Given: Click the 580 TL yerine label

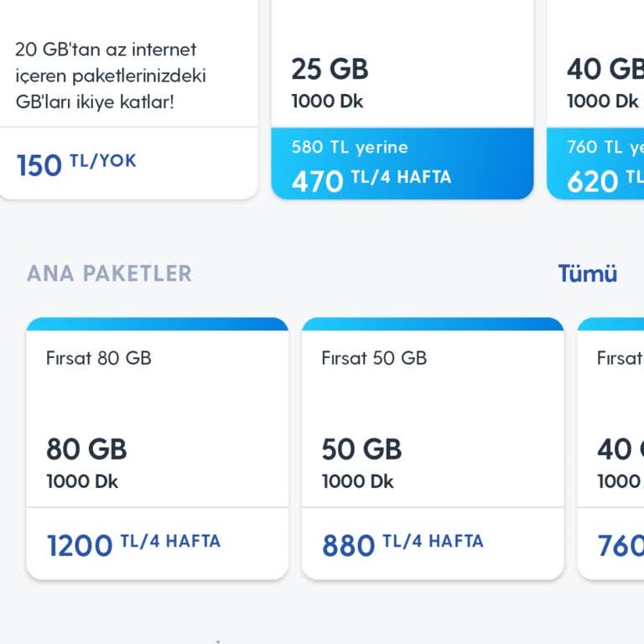Looking at the screenshot, I should pos(350,148).
